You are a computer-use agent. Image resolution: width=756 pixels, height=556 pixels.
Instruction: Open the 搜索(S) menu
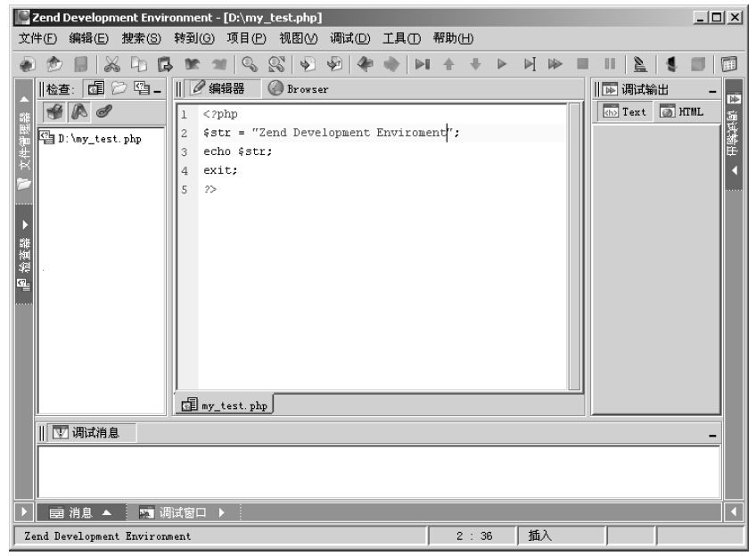coord(141,38)
